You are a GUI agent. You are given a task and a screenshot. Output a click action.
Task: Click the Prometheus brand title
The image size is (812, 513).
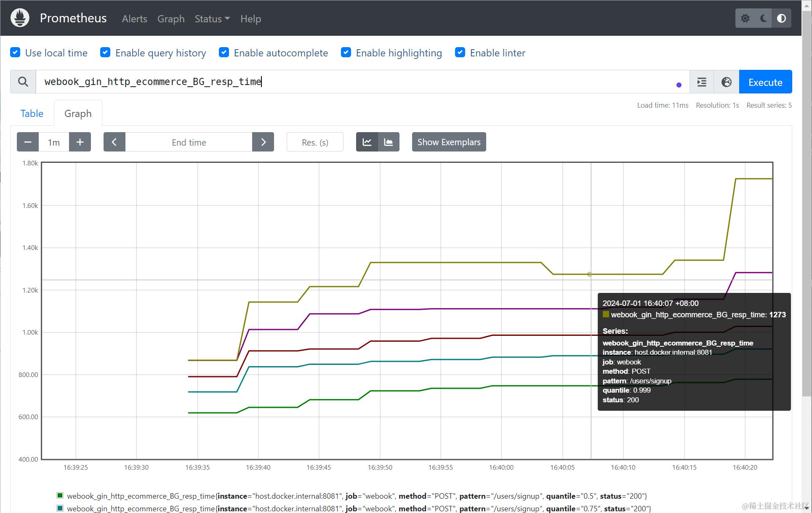[x=73, y=18]
